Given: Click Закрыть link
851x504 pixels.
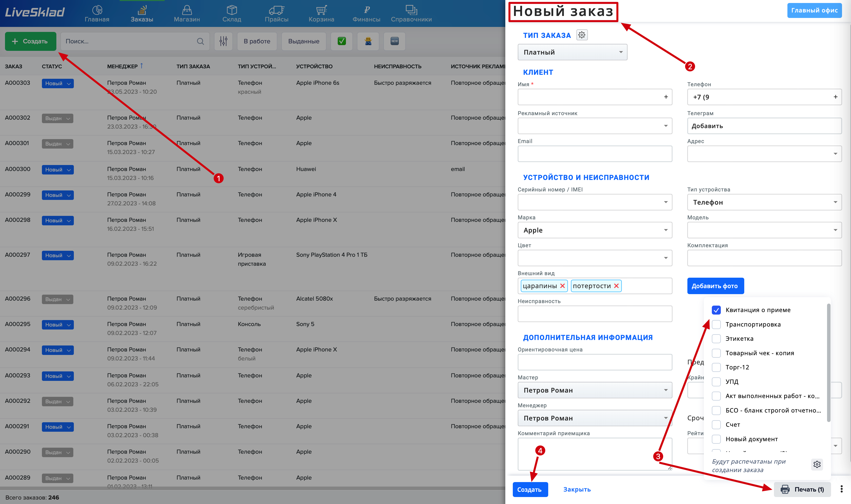Looking at the screenshot, I should pos(577,489).
